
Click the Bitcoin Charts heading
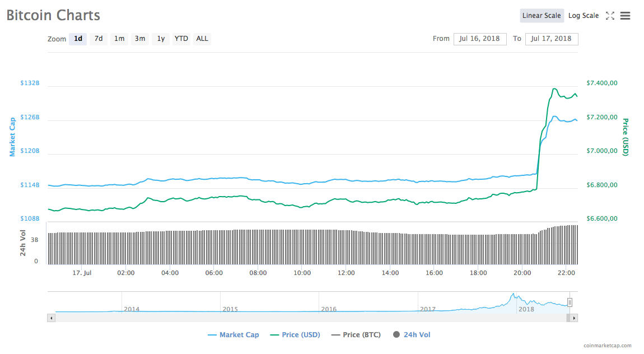point(53,15)
